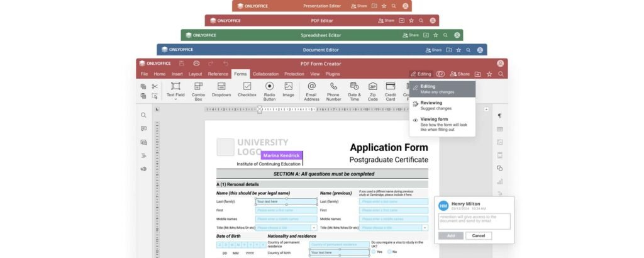Viewport: 644px width, 258px height.
Task: Switch to the View tab
Action: [x=314, y=74]
